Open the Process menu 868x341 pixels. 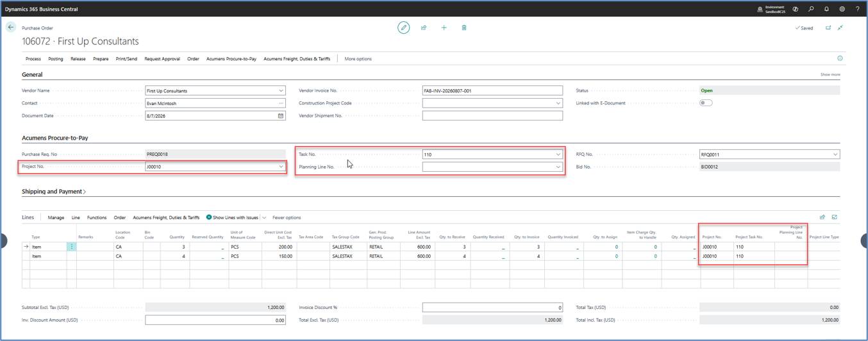(x=33, y=58)
